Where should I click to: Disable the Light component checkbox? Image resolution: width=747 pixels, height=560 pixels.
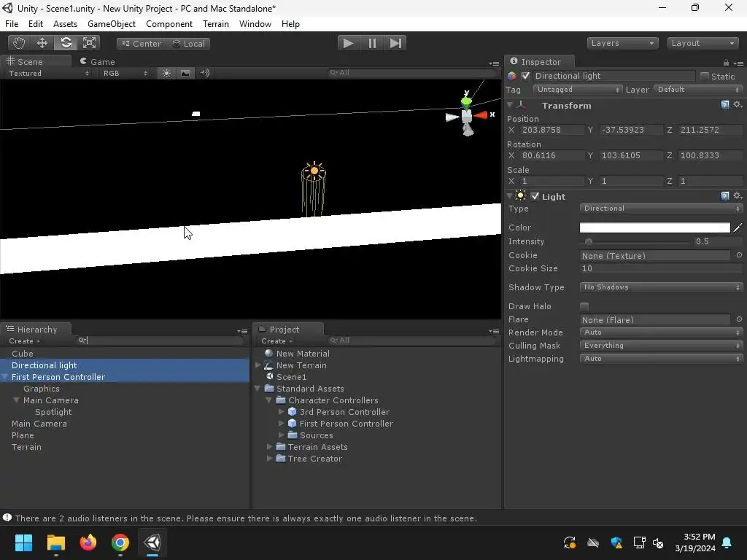535,196
